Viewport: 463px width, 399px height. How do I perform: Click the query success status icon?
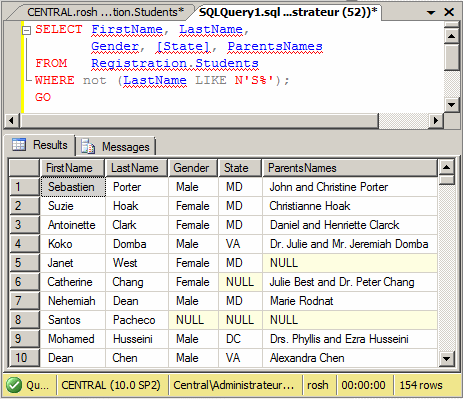[x=14, y=385]
